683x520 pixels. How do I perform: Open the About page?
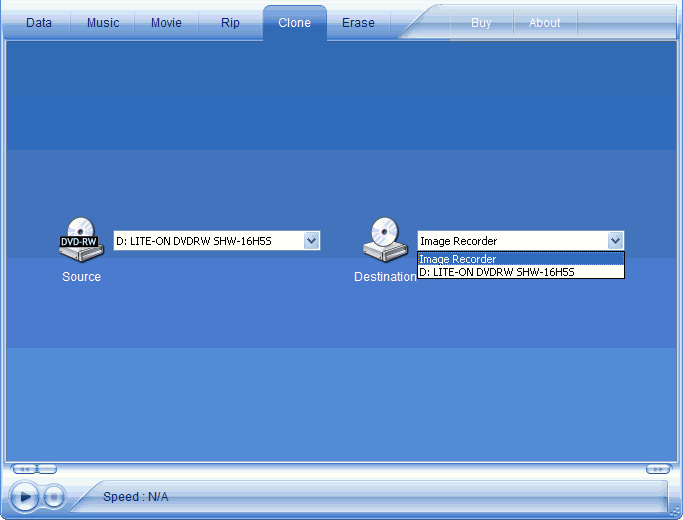[x=544, y=23]
